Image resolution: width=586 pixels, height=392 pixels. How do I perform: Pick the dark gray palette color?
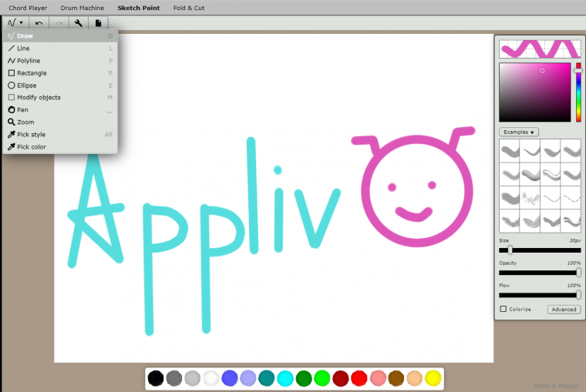click(x=174, y=378)
